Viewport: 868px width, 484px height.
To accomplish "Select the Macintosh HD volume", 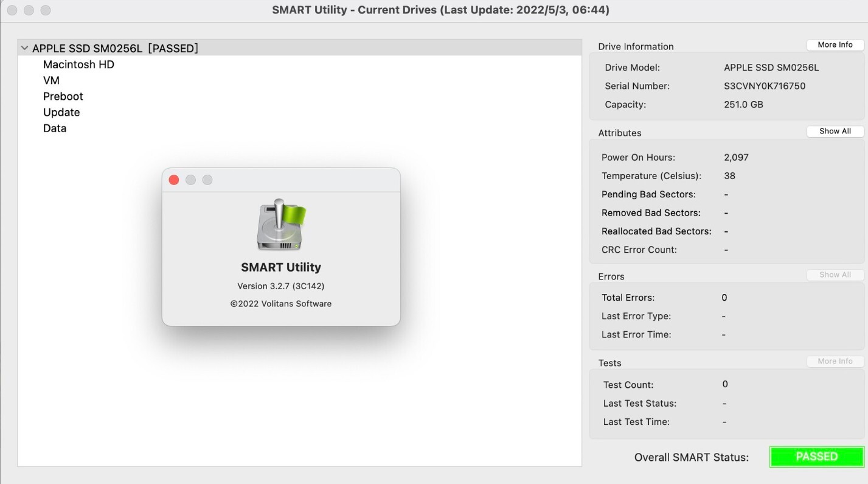I will (x=78, y=65).
